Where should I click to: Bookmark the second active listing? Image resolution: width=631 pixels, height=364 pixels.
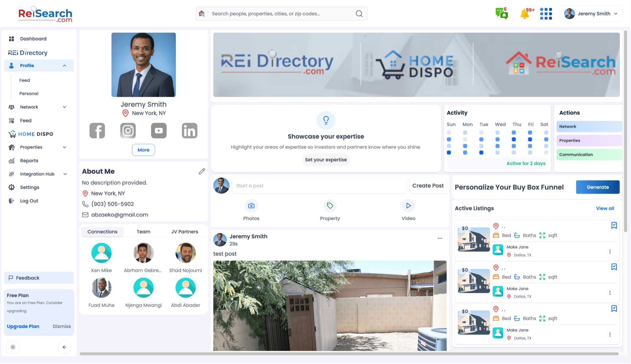click(614, 267)
